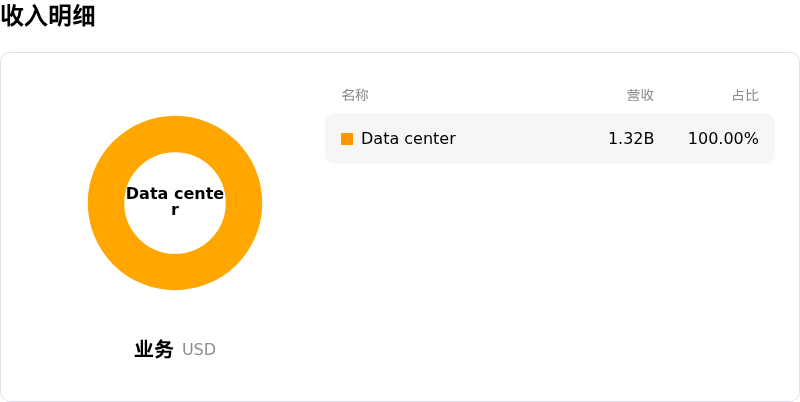Viewport: 800px width, 402px height.
Task: Click the 名称 column header
Action: pos(355,95)
